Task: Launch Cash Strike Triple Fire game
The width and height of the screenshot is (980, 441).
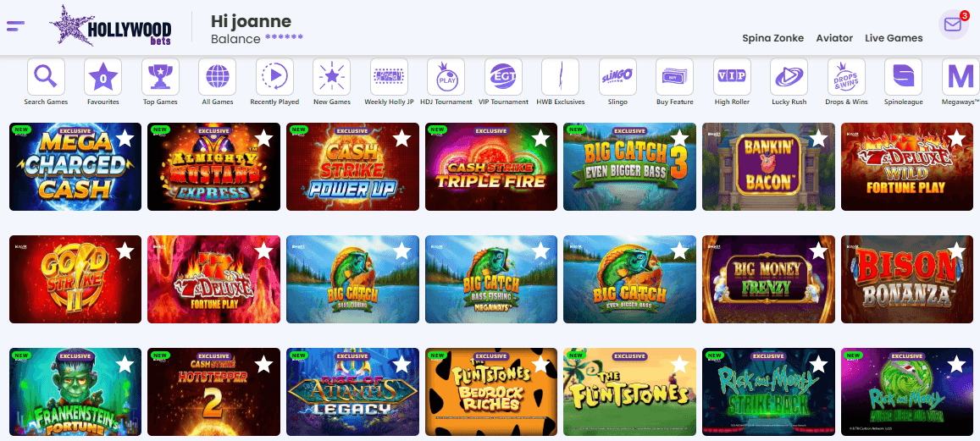Action: 491,167
